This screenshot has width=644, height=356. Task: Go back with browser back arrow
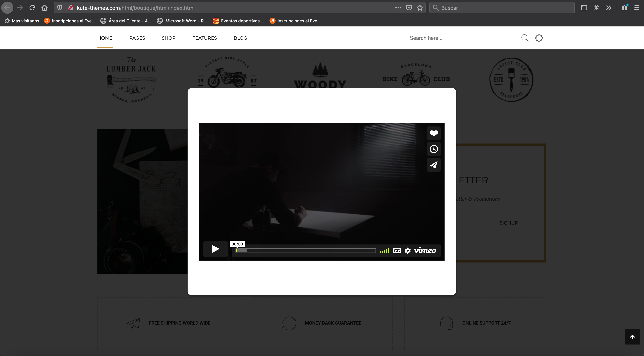7,8
